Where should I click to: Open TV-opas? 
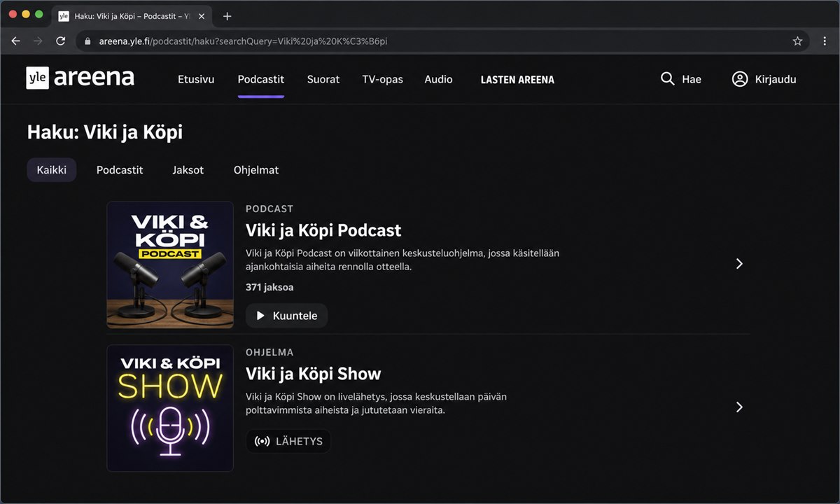pyautogui.click(x=382, y=79)
